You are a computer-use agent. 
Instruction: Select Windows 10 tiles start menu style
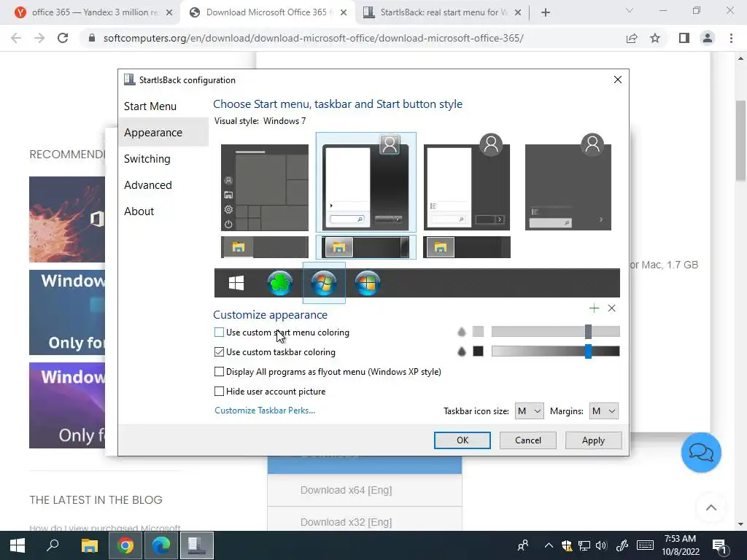(x=264, y=187)
